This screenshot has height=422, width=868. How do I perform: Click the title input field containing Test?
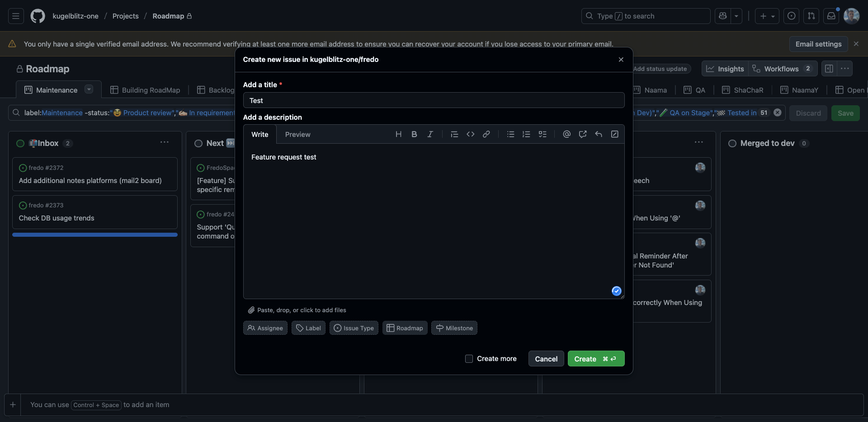(x=434, y=100)
